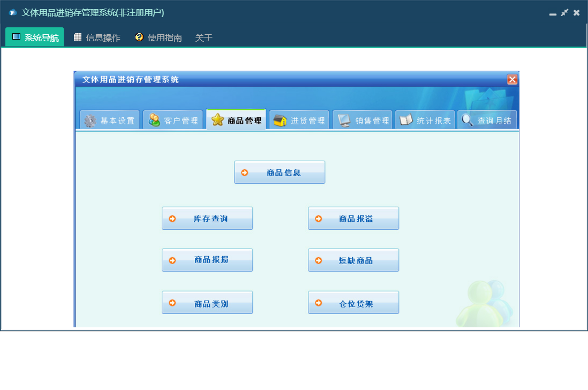Open the 商品信息 module

click(280, 172)
